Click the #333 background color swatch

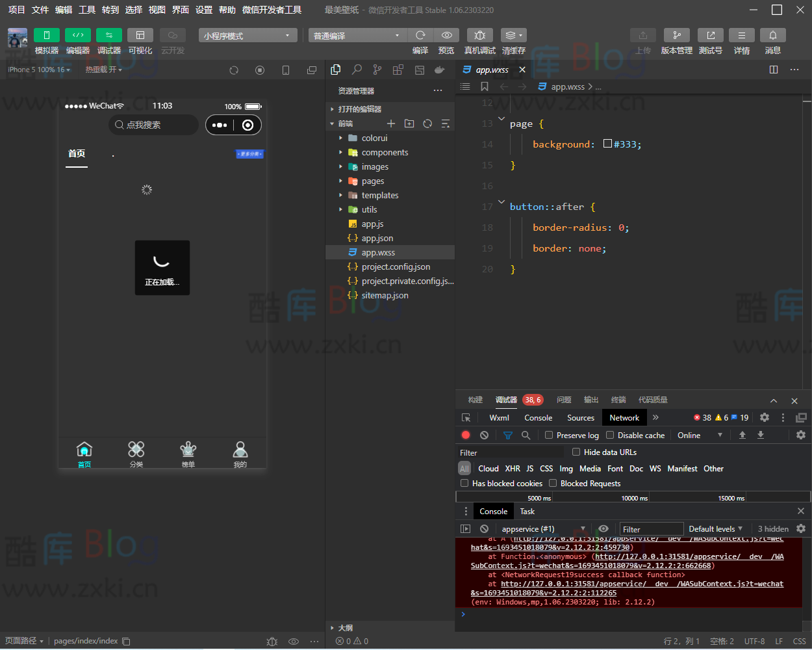pos(607,144)
